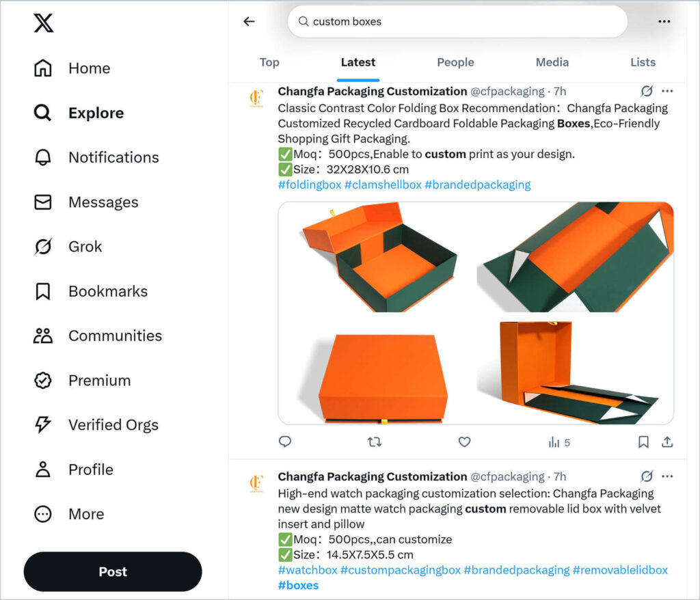Click Grok icon on first post
Screen dimensions: 700x600
point(647,91)
